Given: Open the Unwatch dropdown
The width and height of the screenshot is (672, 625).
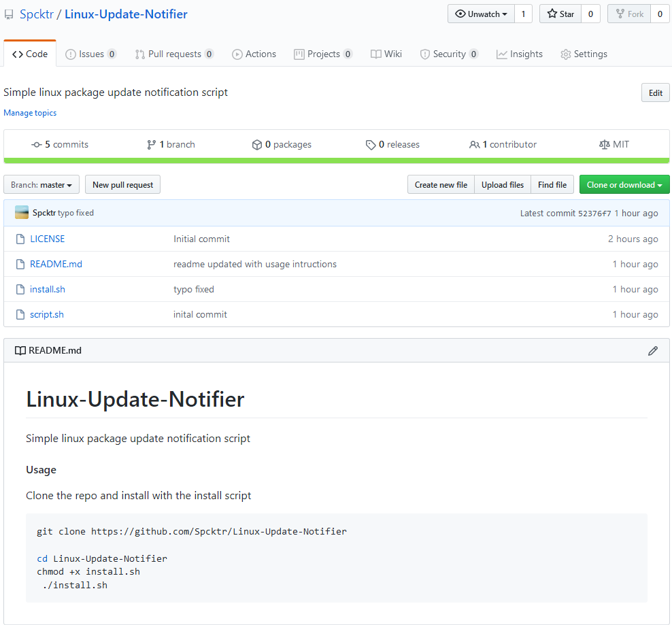Looking at the screenshot, I should [481, 14].
